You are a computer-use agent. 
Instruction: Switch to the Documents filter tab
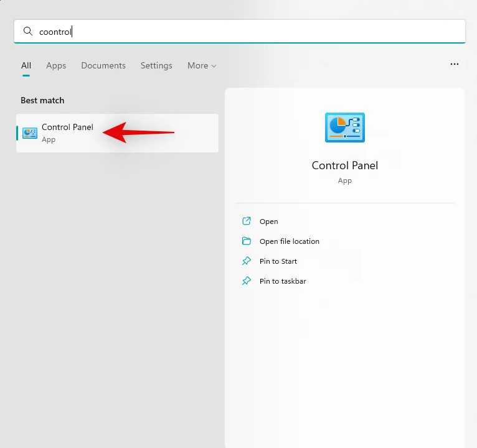[x=103, y=65]
